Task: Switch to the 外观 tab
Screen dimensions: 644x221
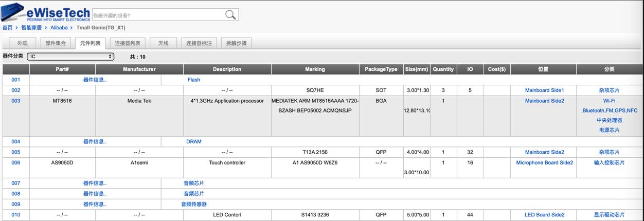Action: point(22,44)
